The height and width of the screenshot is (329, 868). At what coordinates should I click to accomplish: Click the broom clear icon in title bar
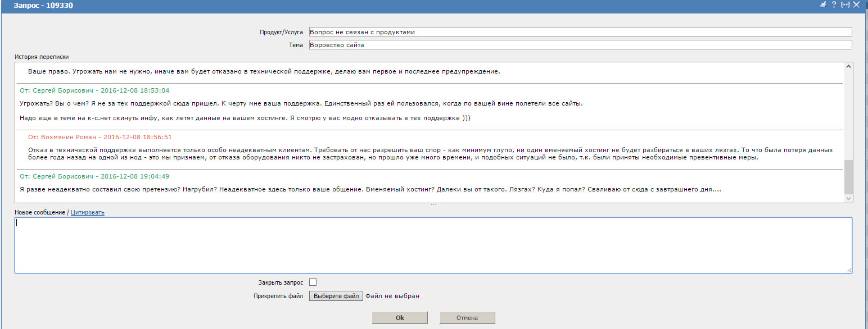click(823, 4)
